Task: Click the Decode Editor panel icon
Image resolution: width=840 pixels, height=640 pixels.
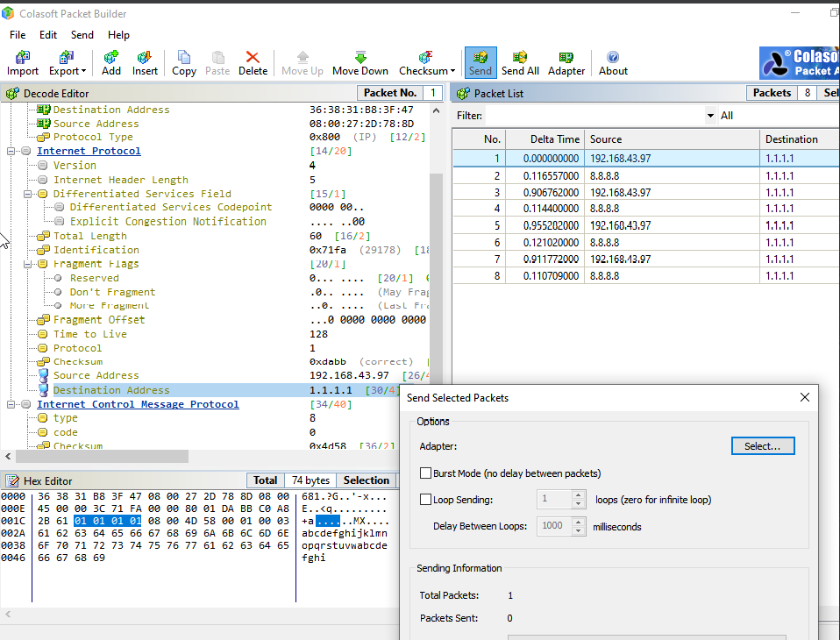Action: 12,94
